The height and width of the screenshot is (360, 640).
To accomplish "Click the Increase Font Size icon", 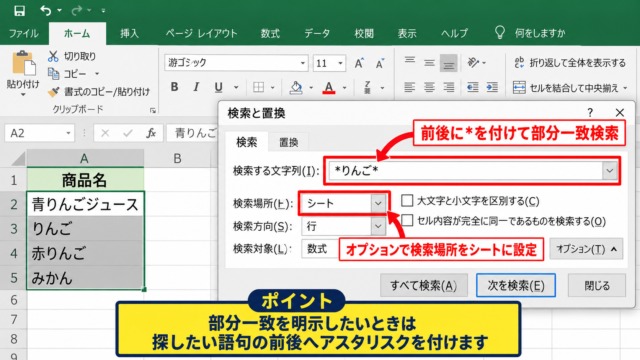I will 359,63.
